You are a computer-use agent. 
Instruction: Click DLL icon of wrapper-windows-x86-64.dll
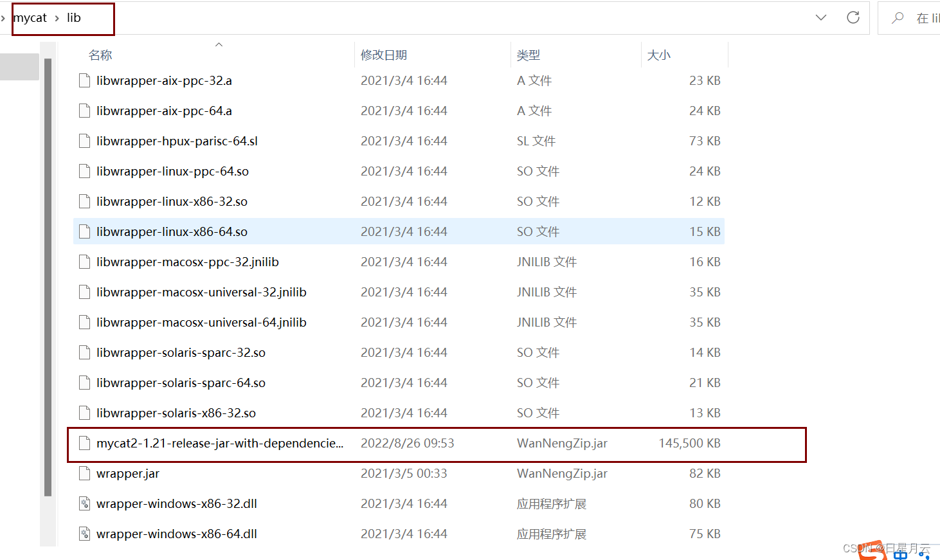click(x=84, y=534)
